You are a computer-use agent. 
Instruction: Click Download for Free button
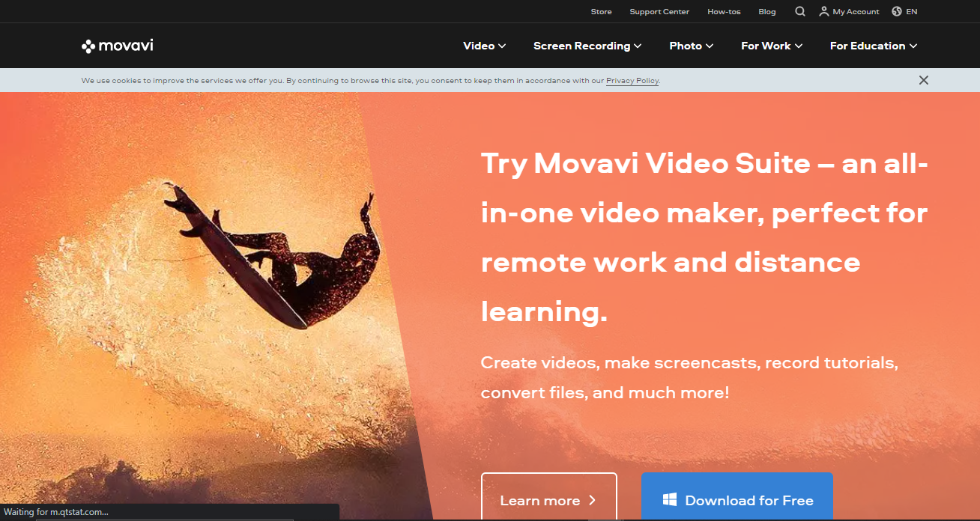click(737, 496)
